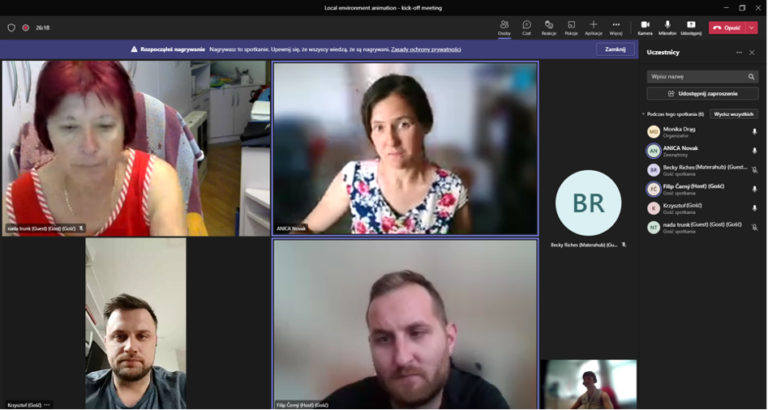768x410 pixels.
Task: Click the Zamknij button on recording banner
Action: click(x=615, y=48)
